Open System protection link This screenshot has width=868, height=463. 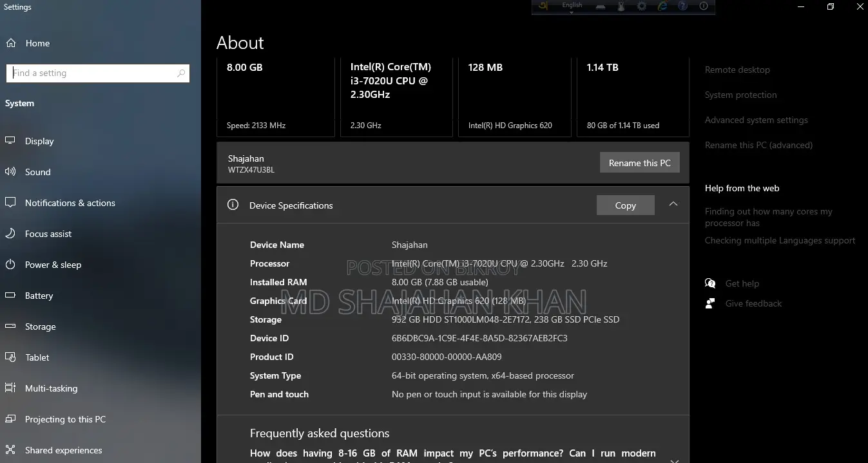click(x=740, y=95)
